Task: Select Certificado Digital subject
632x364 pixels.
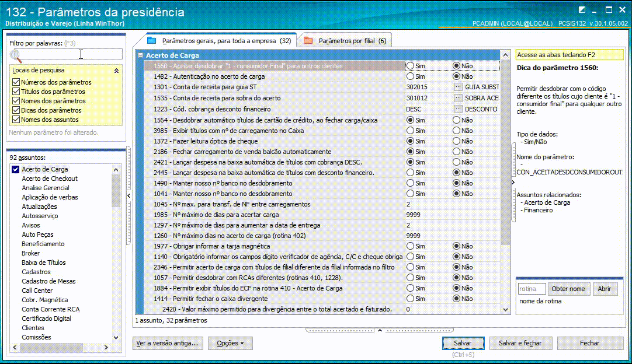Action: coord(46,318)
